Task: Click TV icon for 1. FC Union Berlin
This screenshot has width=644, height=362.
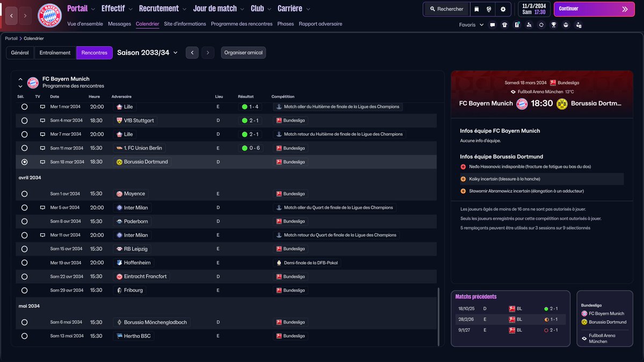Action: click(42, 148)
